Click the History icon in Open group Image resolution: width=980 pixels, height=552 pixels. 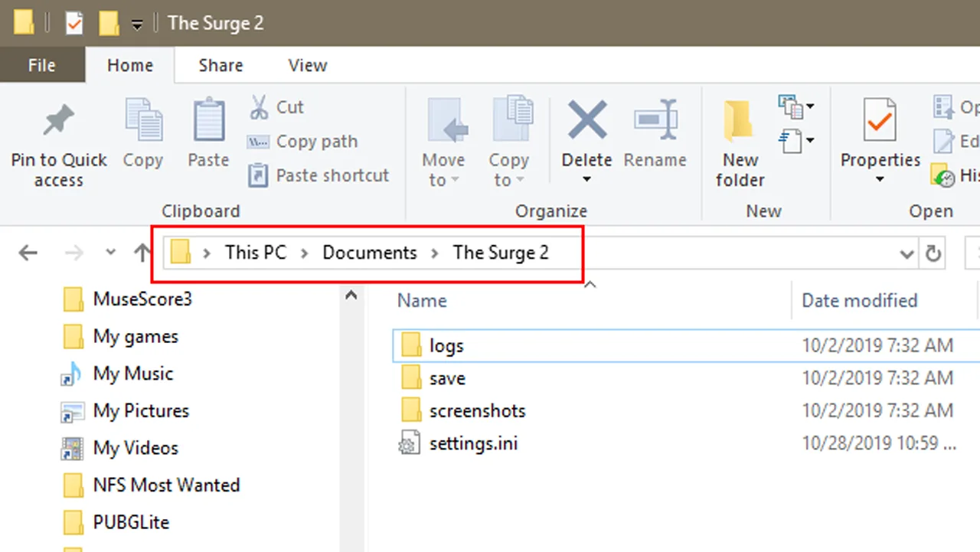[x=942, y=175]
